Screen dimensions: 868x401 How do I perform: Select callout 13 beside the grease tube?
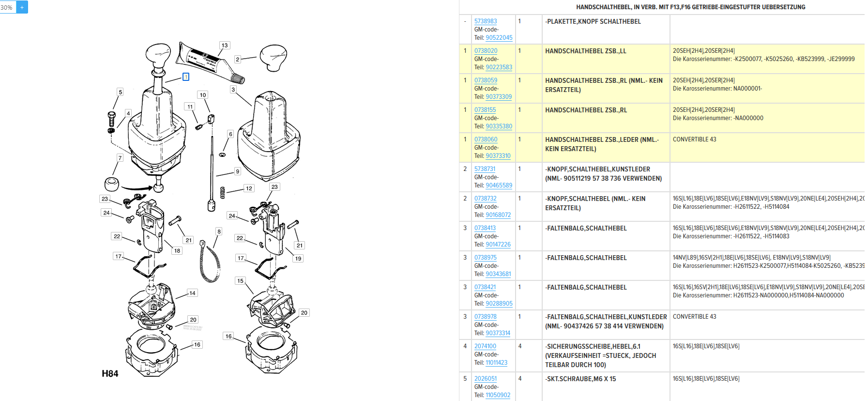point(224,46)
